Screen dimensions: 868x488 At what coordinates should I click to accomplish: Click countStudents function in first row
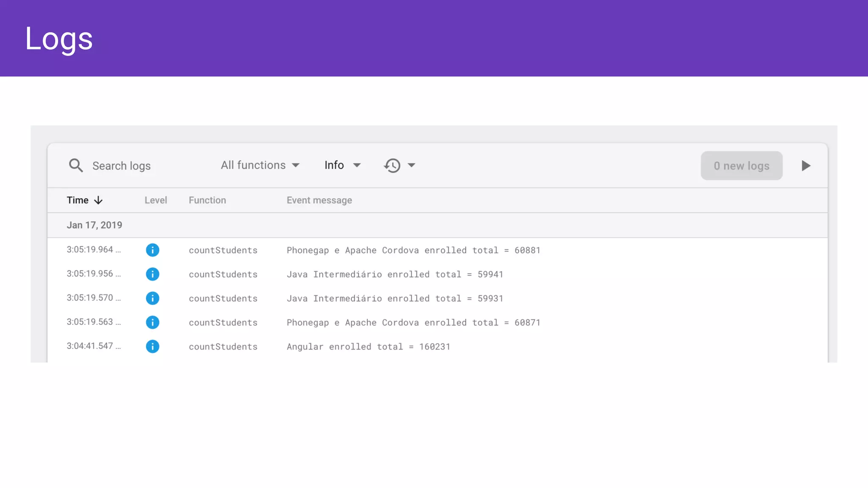click(x=223, y=250)
